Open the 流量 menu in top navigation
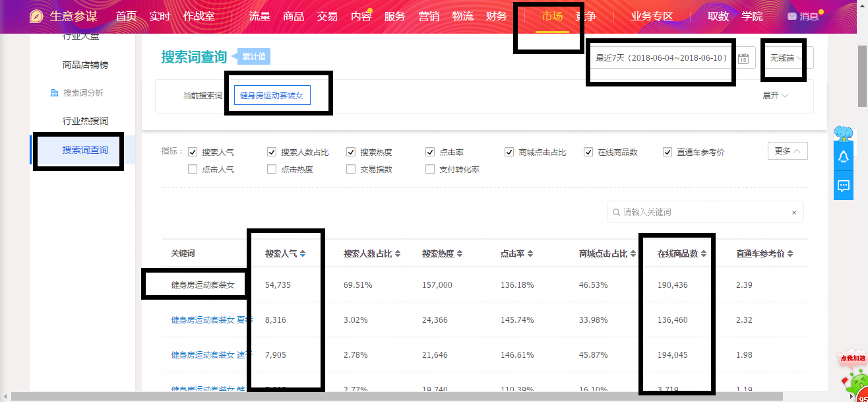 [260, 17]
